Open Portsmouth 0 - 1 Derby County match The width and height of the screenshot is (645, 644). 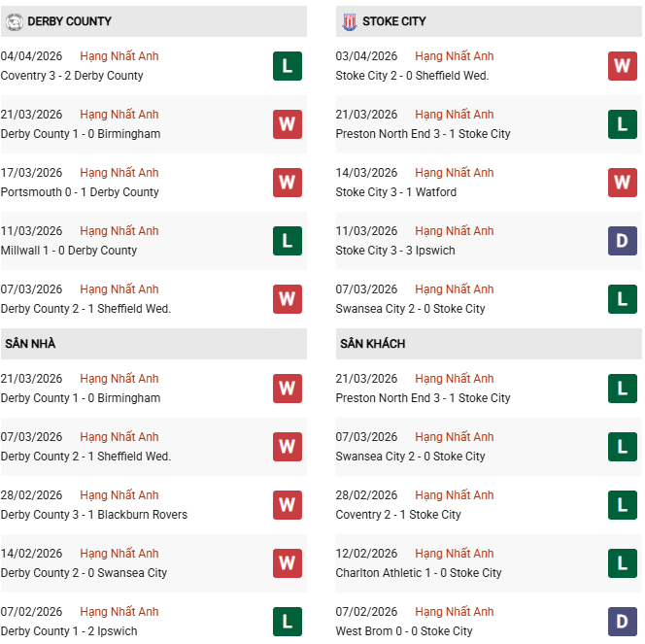[80, 192]
